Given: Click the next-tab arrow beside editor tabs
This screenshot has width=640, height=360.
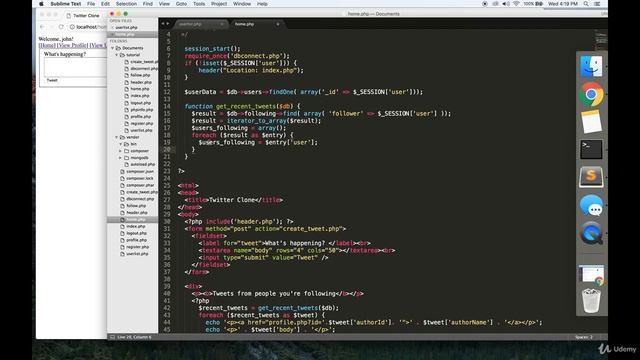Looking at the screenshot, I should click(167, 24).
